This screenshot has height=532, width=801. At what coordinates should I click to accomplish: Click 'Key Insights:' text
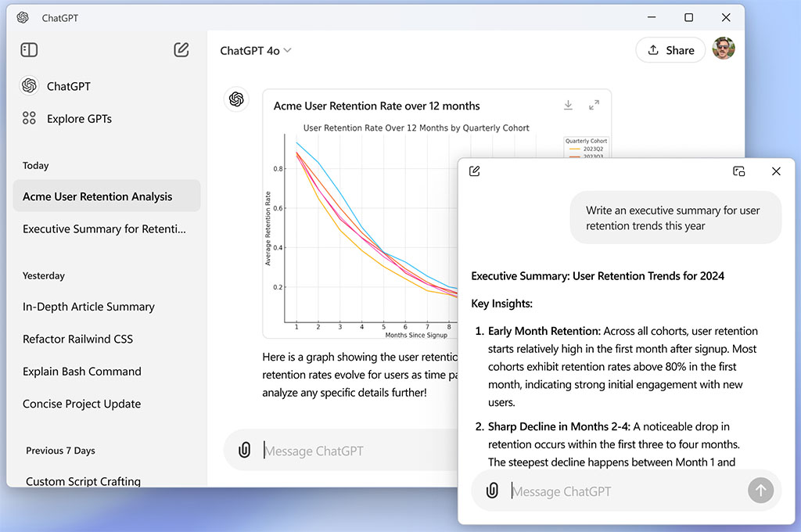click(x=501, y=304)
